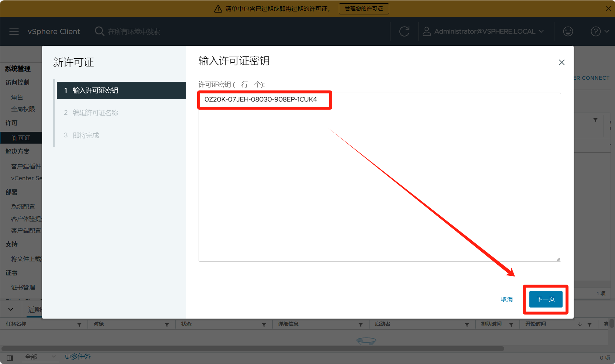The width and height of the screenshot is (615, 364).
Task: Select step 2 编辑许可证名称
Action: point(95,113)
